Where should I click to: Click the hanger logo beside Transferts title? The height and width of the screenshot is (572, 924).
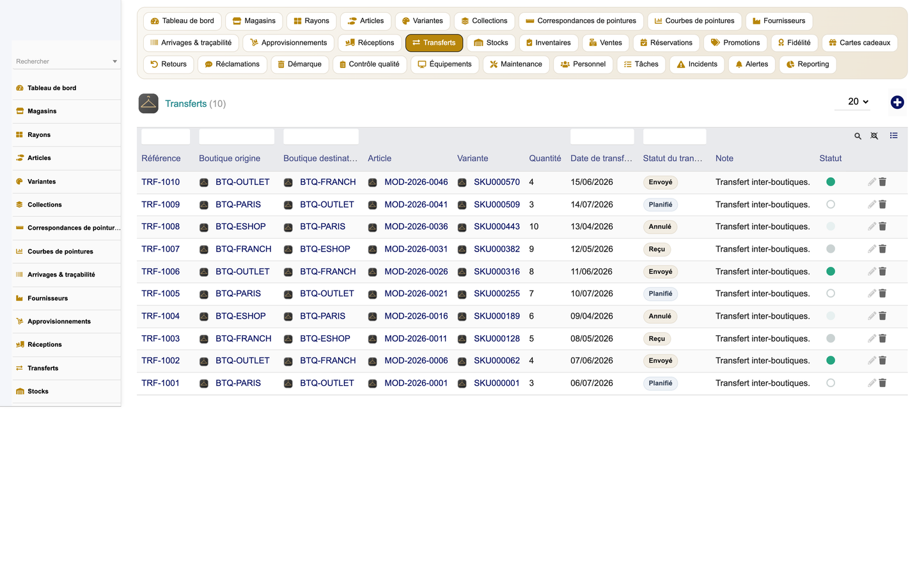point(148,104)
